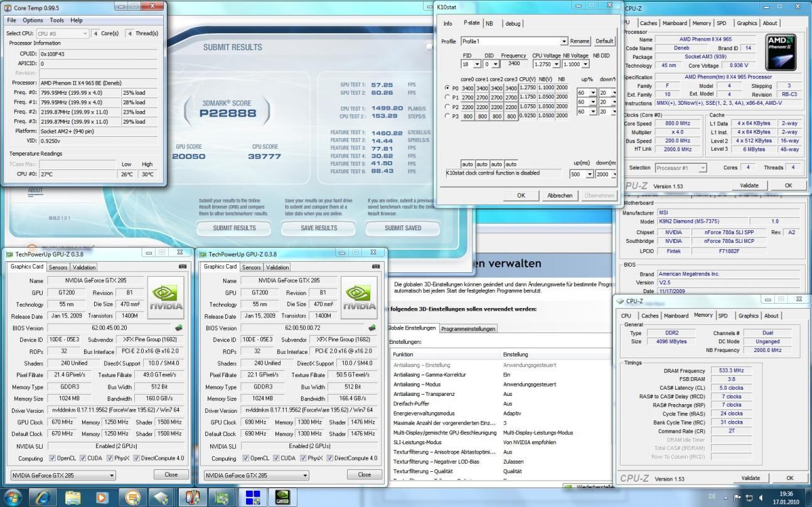Click Validate in the lower CPU-Z window
The height and width of the screenshot is (507, 812).
(750, 478)
